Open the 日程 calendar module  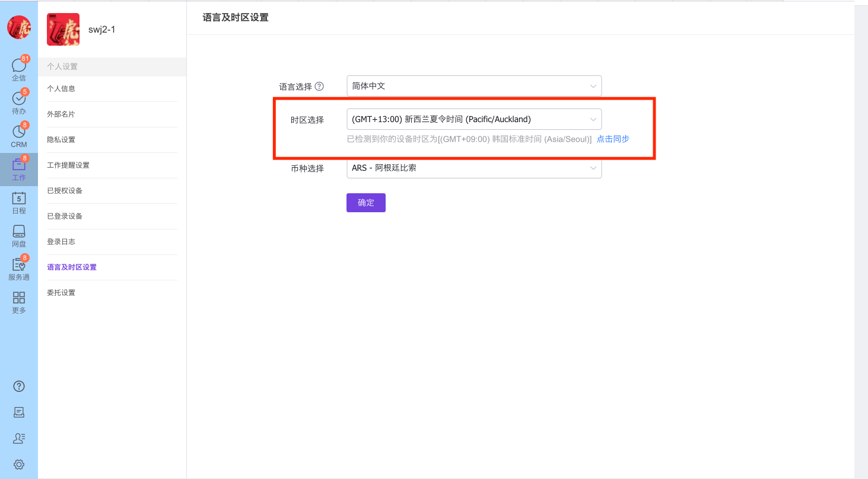tap(18, 202)
